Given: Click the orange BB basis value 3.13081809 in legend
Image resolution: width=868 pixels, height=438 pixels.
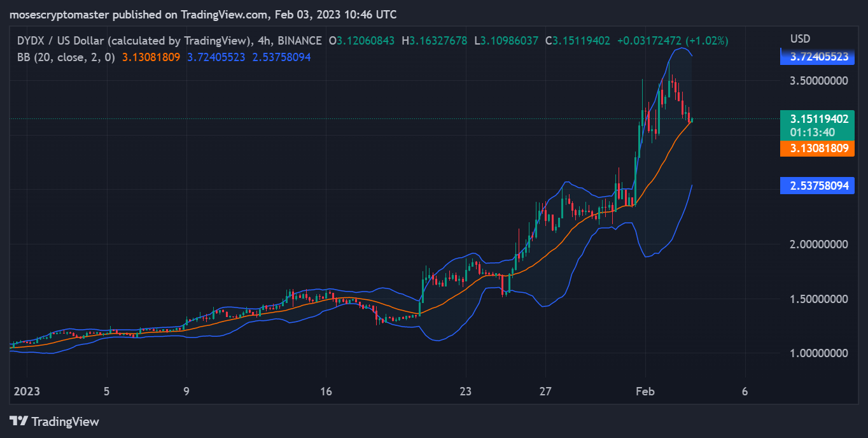Looking at the screenshot, I should pos(150,57).
